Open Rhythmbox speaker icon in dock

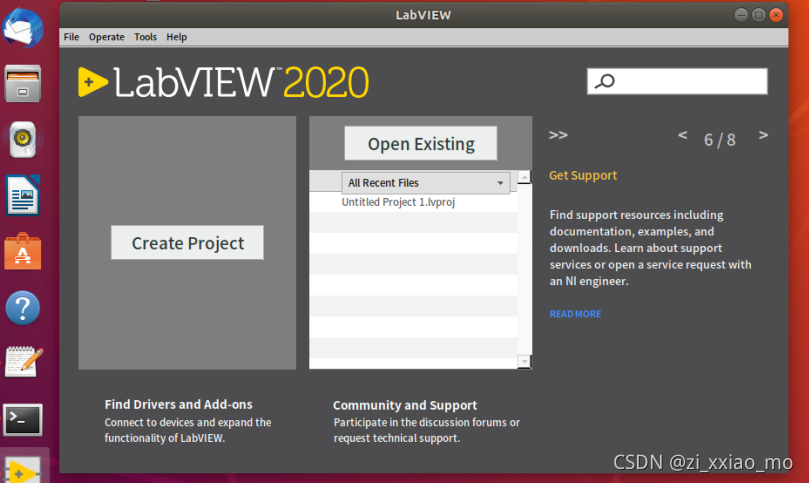pyautogui.click(x=23, y=139)
